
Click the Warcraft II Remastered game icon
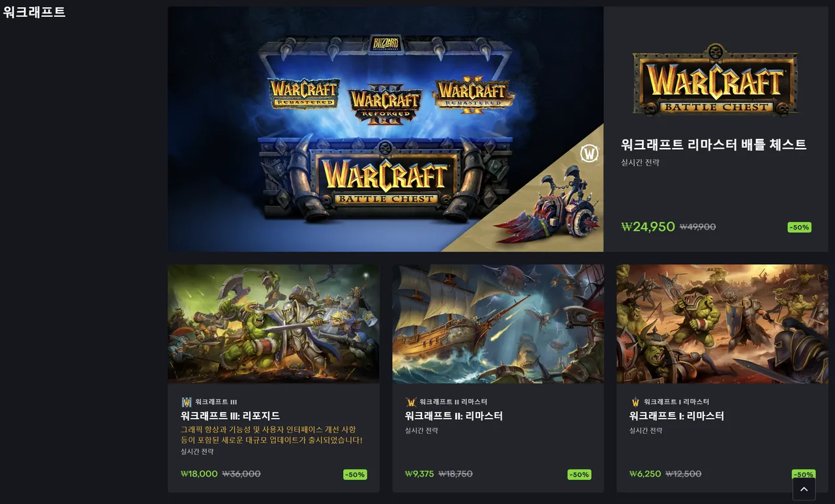pos(411,402)
